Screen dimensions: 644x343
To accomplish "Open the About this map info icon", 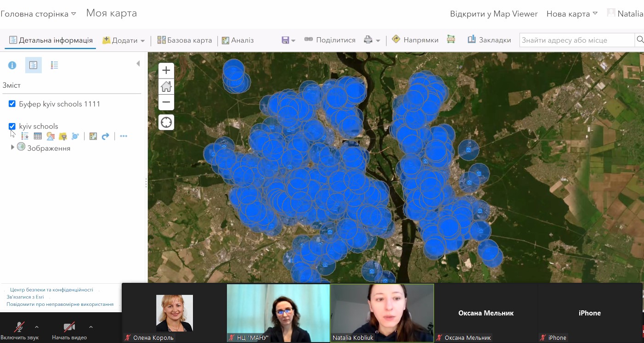I will point(12,65).
